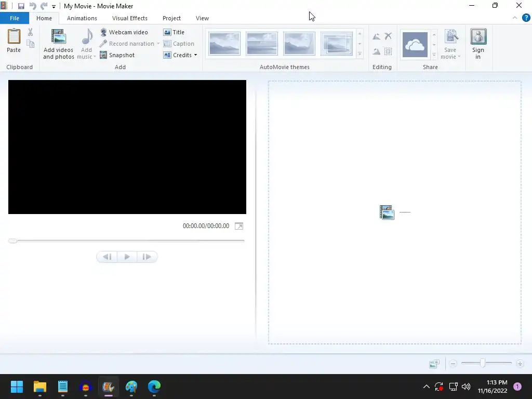This screenshot has width=532, height=399.
Task: Switch to the Home tab
Action: [x=44, y=18]
